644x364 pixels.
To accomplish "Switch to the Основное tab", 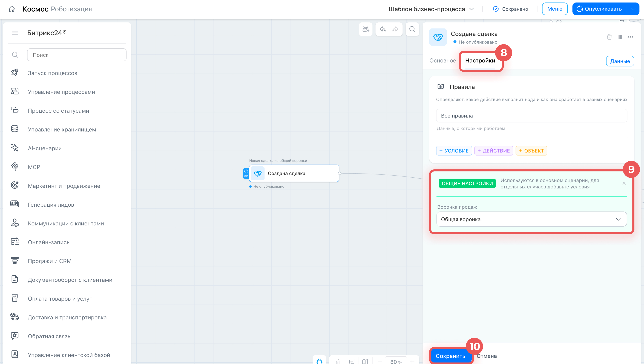I will tap(443, 60).
